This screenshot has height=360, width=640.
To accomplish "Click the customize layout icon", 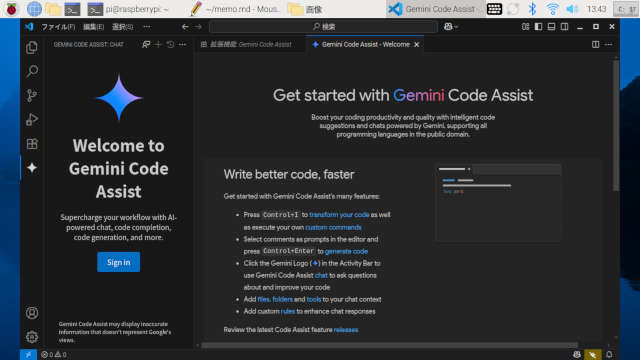I will point(525,27).
